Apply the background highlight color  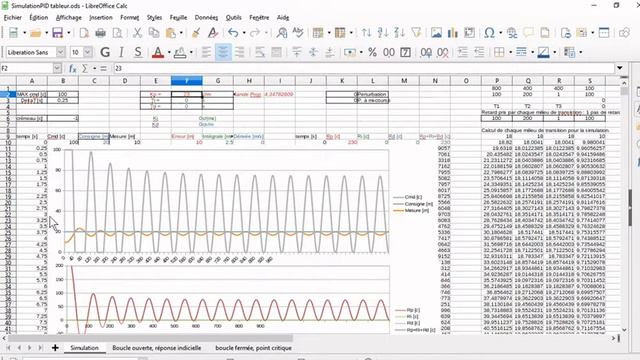[180, 52]
